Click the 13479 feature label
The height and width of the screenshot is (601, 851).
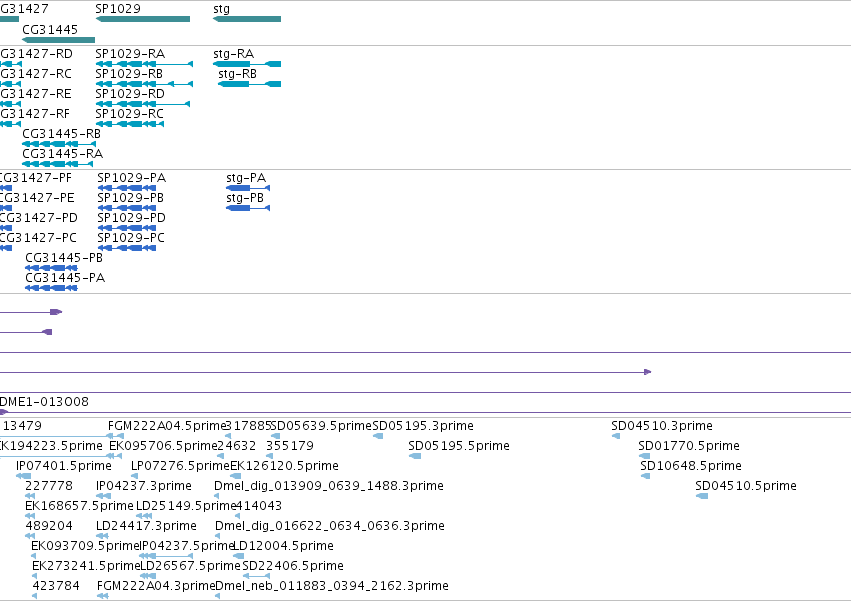[x=22, y=426]
